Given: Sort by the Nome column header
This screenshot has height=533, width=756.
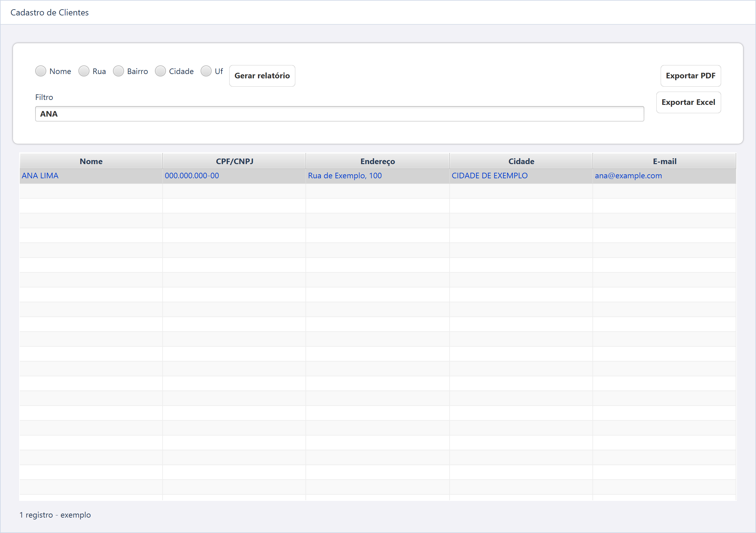Looking at the screenshot, I should 91,161.
